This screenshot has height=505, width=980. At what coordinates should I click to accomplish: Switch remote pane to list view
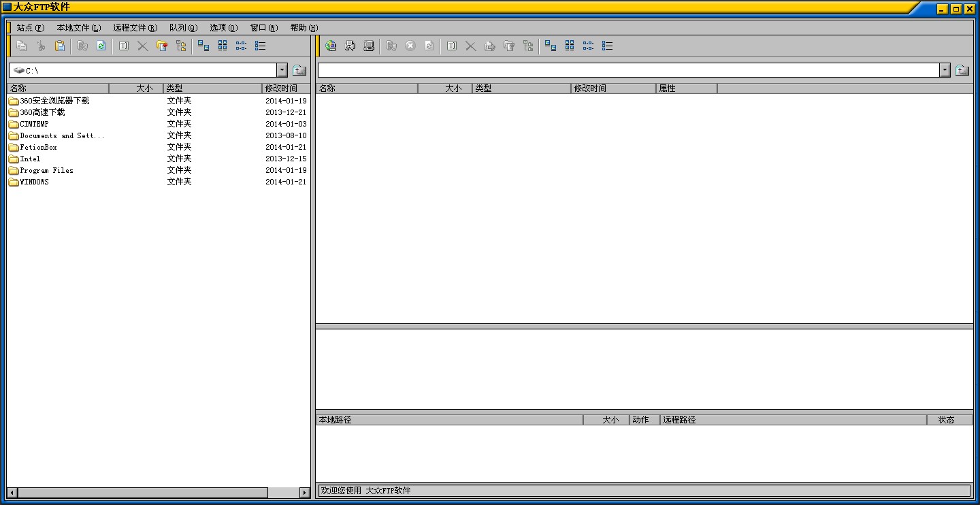[589, 46]
